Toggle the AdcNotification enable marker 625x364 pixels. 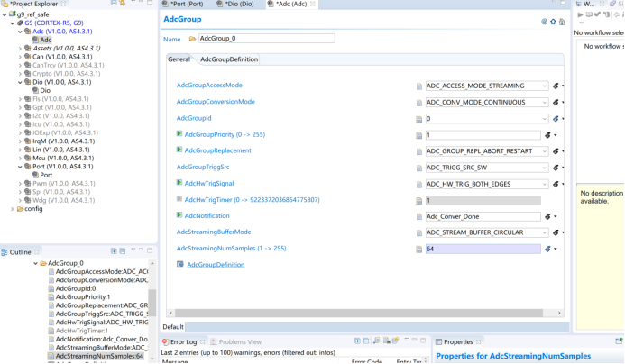(179, 215)
